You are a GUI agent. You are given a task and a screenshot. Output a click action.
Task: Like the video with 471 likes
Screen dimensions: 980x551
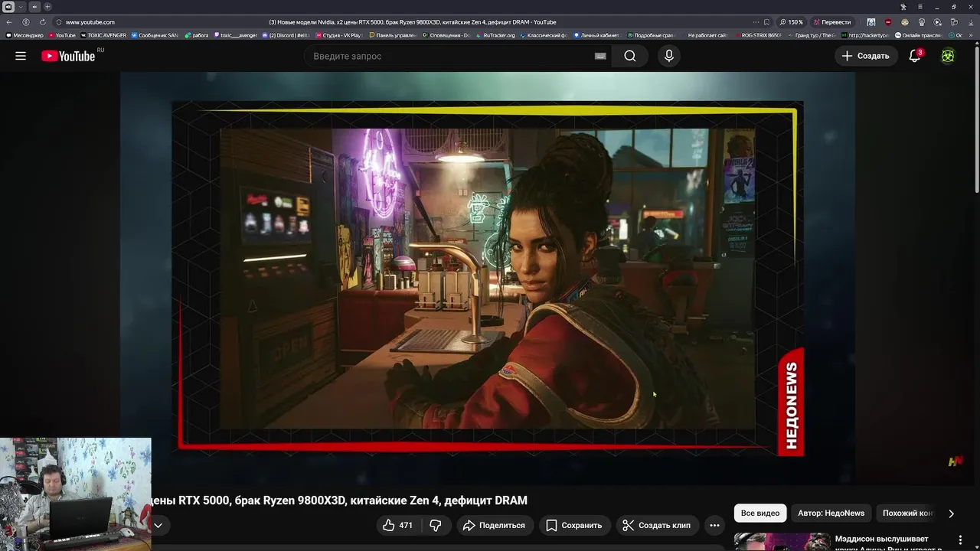click(399, 525)
